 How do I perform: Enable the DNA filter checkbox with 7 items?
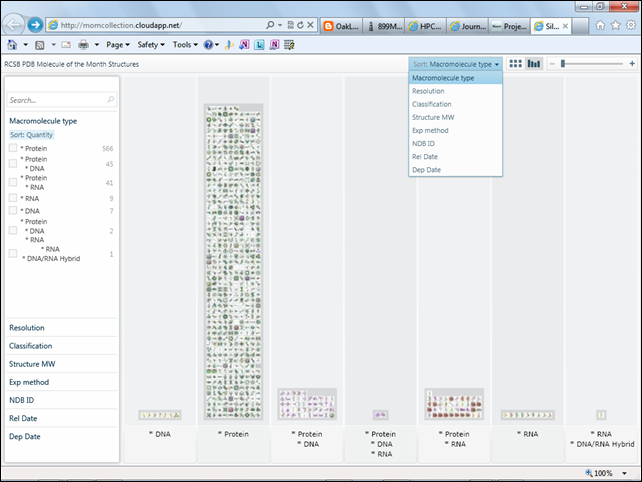click(13, 211)
